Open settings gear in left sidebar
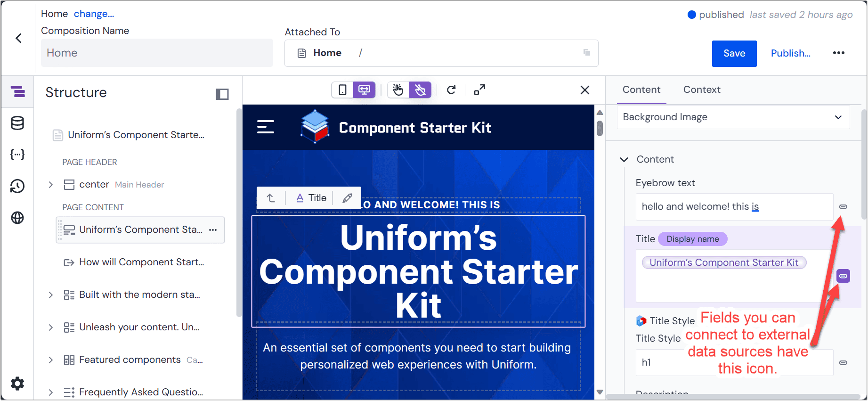This screenshot has height=401, width=868. tap(17, 384)
